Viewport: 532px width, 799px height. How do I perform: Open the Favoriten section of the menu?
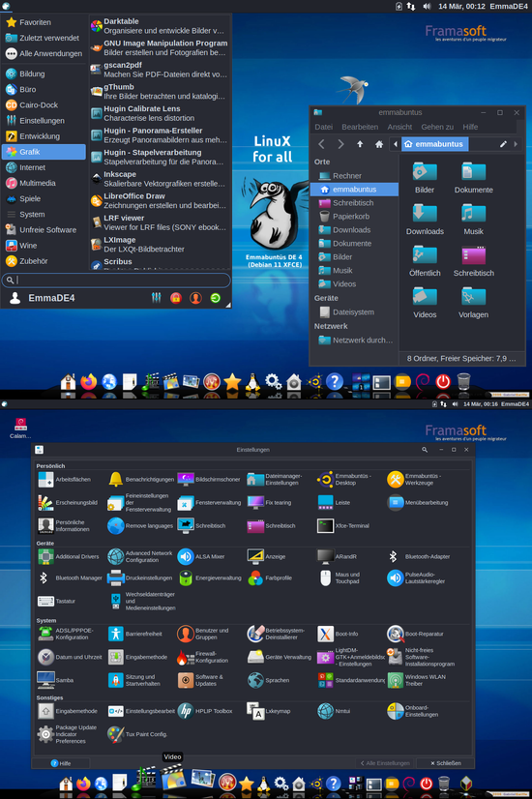(x=44, y=22)
